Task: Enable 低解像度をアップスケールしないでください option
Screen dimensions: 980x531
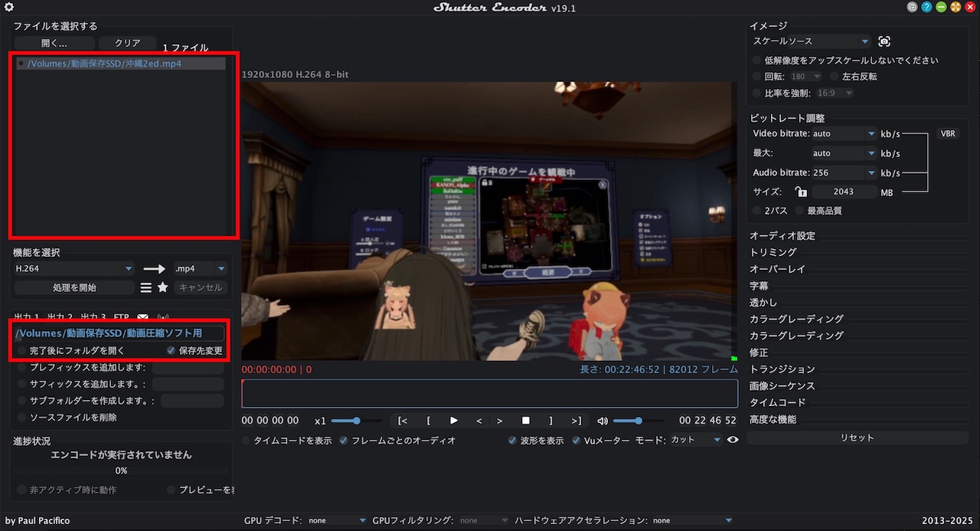Action: (x=757, y=61)
